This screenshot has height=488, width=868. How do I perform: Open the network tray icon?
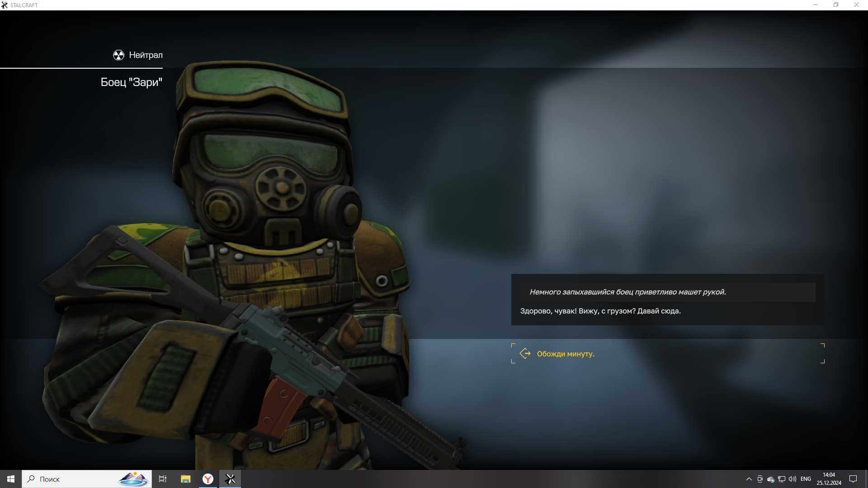click(x=782, y=479)
